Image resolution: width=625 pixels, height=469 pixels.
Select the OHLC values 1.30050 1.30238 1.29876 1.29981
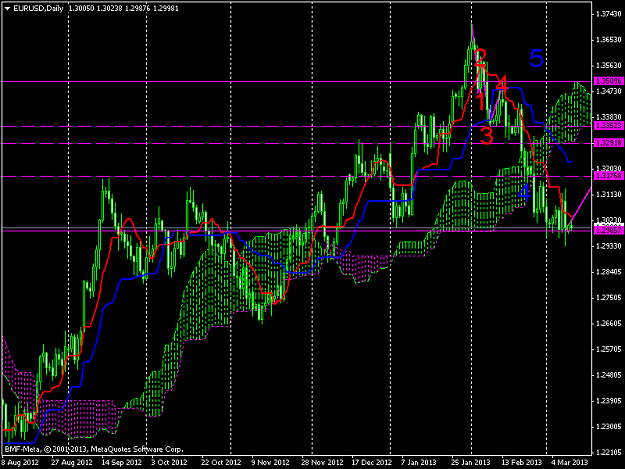[124, 8]
